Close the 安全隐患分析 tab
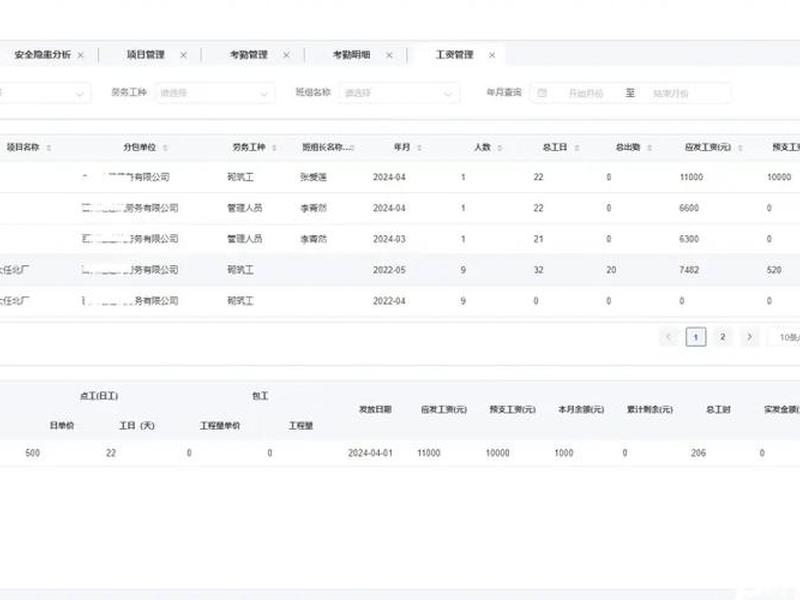Screen dimensions: 800x600 tap(81, 55)
